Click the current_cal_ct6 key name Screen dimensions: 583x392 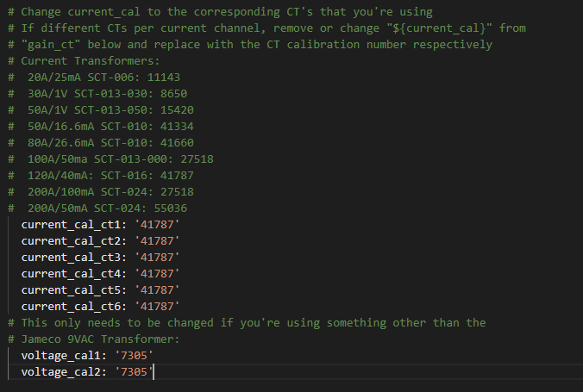coord(71,307)
